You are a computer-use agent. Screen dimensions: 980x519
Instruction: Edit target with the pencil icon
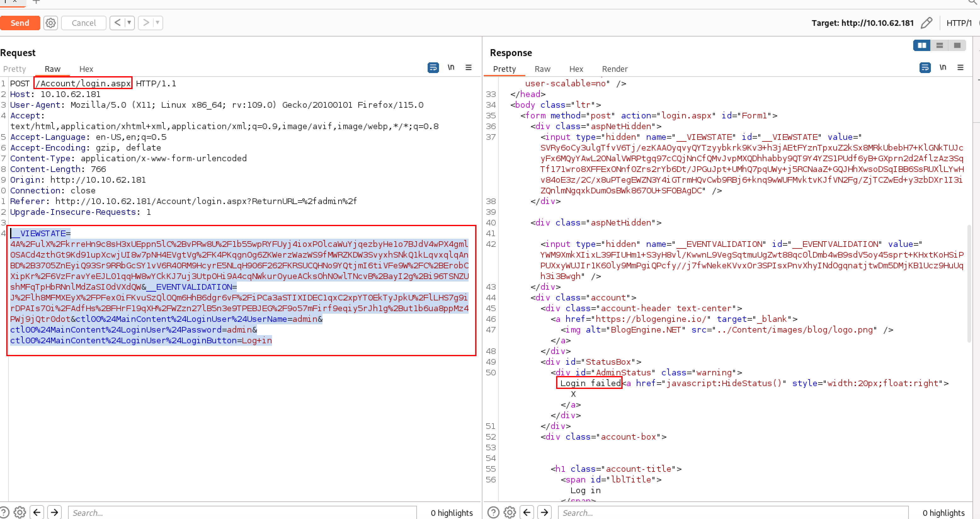point(926,23)
